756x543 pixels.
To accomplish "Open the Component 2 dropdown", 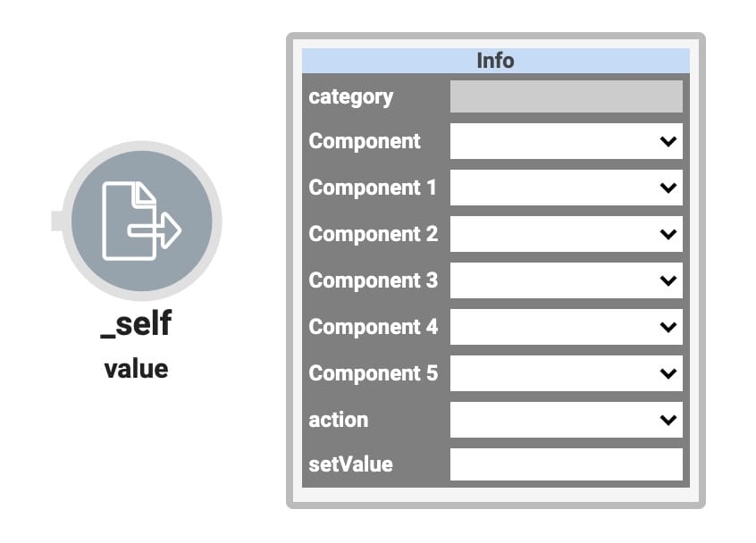I will 566,234.
